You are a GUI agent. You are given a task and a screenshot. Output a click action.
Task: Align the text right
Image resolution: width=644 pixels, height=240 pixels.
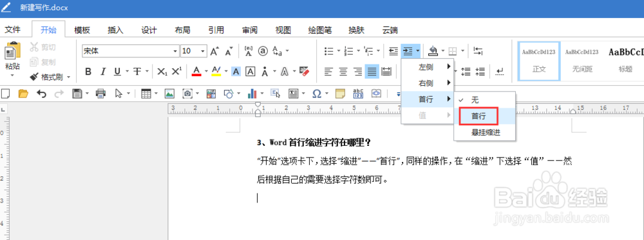pyautogui.click(x=357, y=72)
